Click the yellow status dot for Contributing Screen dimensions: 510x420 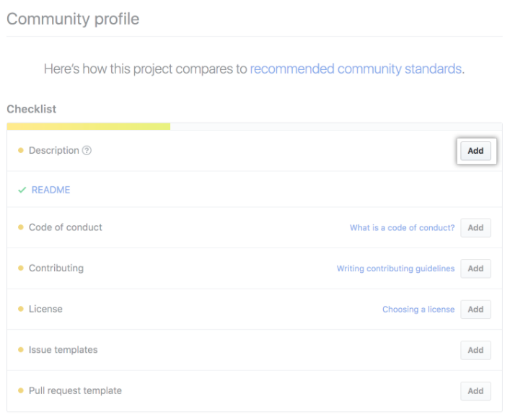(21, 268)
